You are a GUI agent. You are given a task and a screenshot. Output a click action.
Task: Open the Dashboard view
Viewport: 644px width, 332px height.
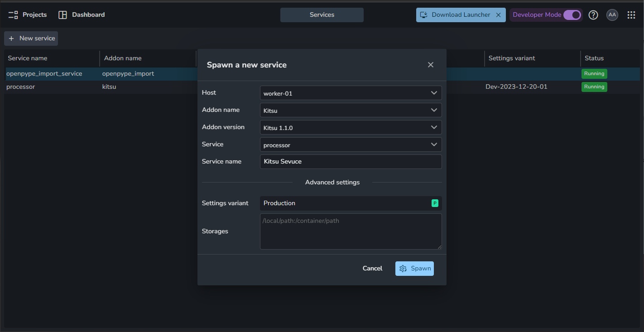coord(82,15)
